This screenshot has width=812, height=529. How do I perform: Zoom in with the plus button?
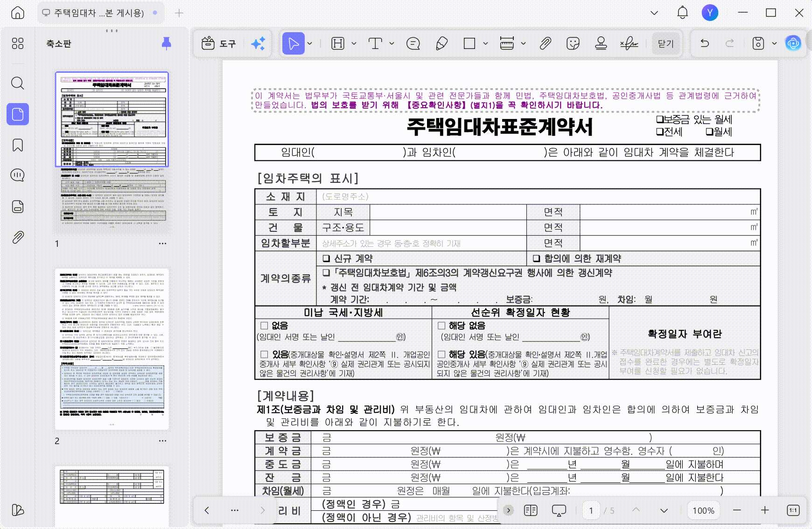(x=765, y=510)
